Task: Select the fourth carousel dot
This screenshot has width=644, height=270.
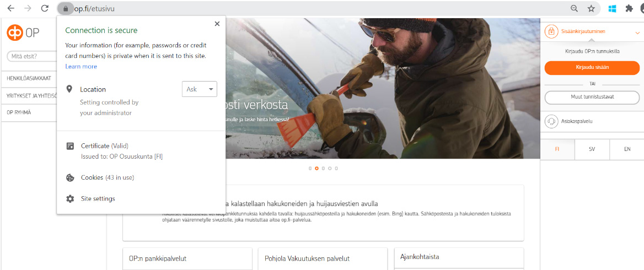Action: (x=330, y=168)
